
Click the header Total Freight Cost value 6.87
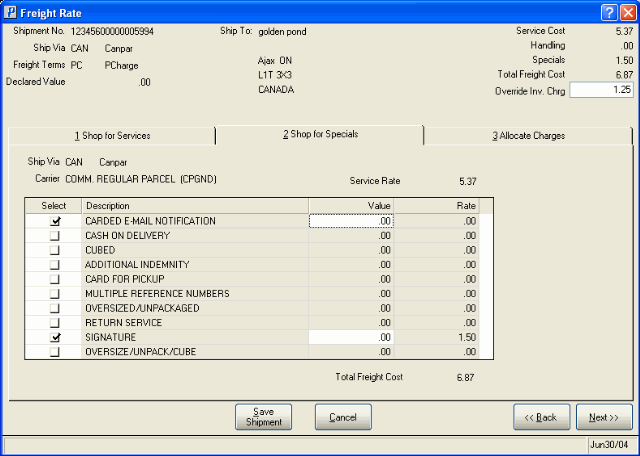coord(624,75)
